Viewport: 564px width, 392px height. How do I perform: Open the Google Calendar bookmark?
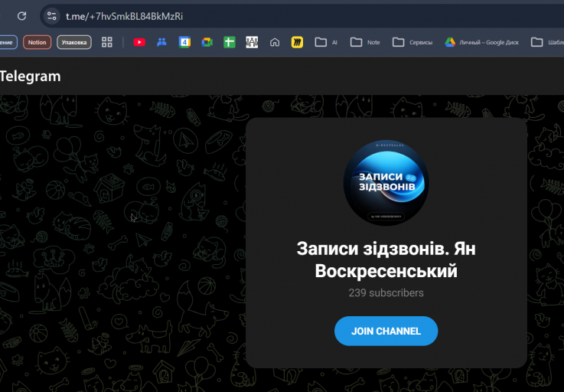[184, 42]
